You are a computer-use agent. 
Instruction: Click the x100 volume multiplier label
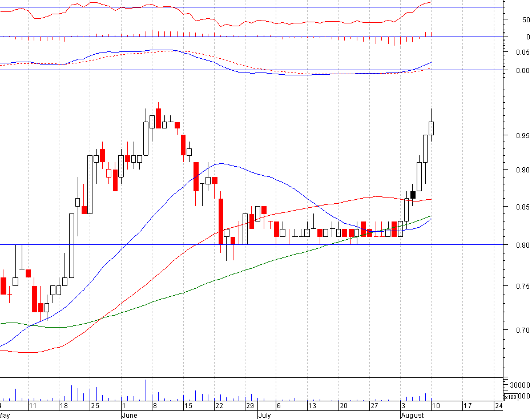(x=511, y=397)
